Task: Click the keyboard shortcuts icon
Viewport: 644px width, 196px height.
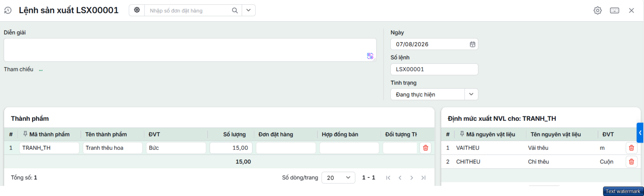Action: [615, 10]
